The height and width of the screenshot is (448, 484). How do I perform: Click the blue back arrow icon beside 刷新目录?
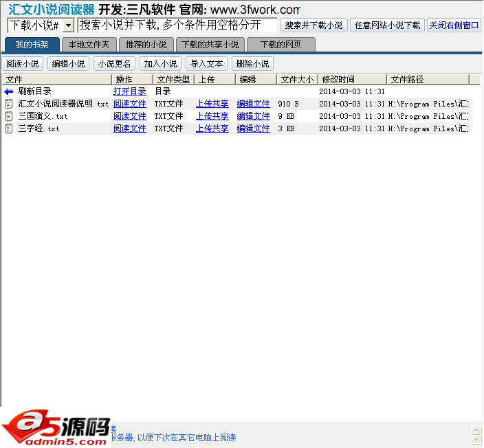pos(9,91)
